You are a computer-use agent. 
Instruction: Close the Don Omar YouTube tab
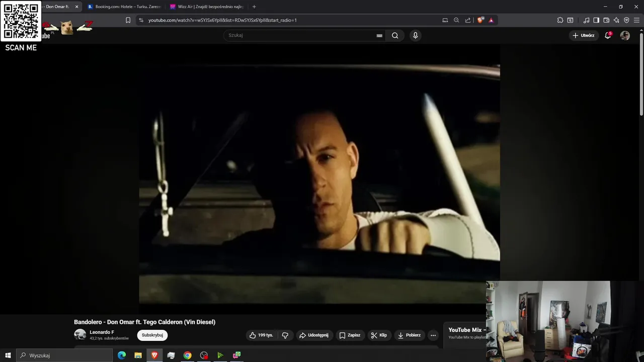tap(76, 7)
